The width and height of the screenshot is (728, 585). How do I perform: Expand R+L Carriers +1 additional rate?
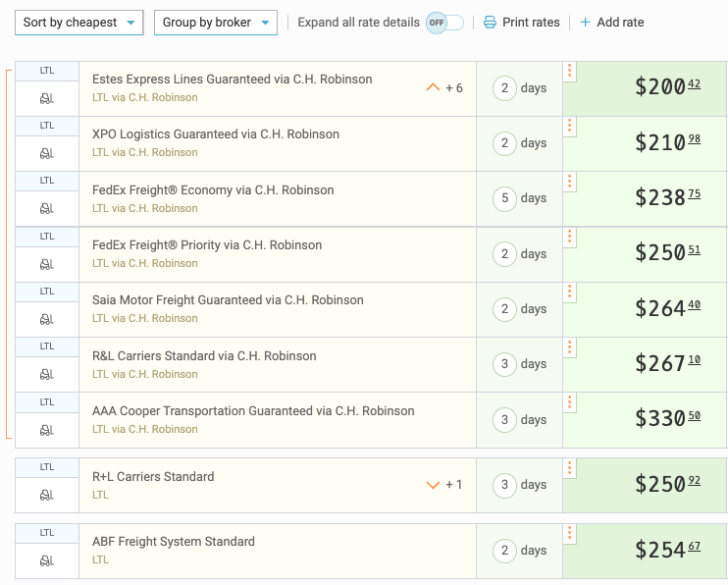434,485
